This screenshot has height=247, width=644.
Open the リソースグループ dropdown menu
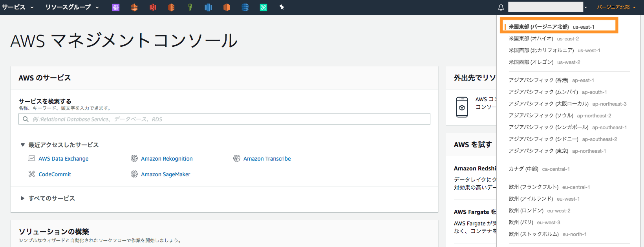(x=72, y=7)
